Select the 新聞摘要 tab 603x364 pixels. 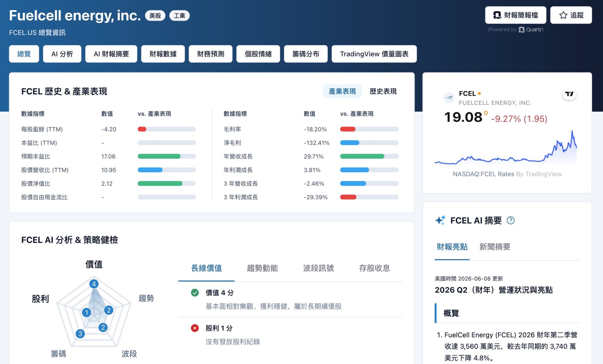pos(495,247)
